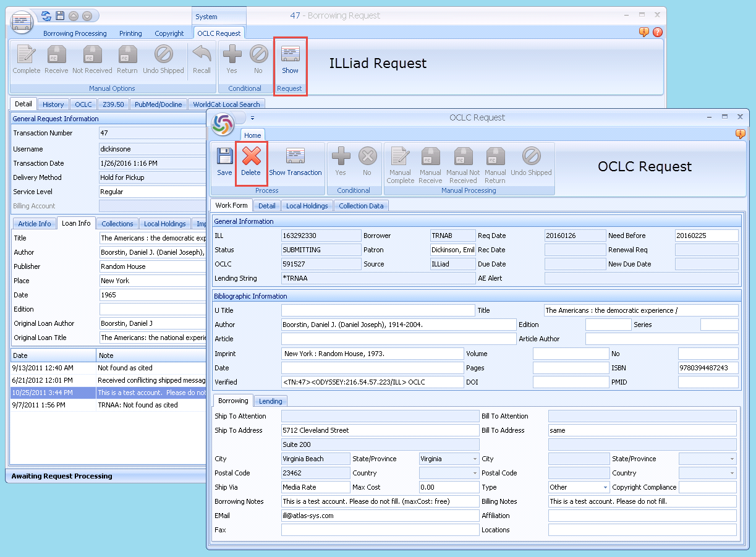
Task: Select Complete under Manual Options
Action: coord(25,60)
